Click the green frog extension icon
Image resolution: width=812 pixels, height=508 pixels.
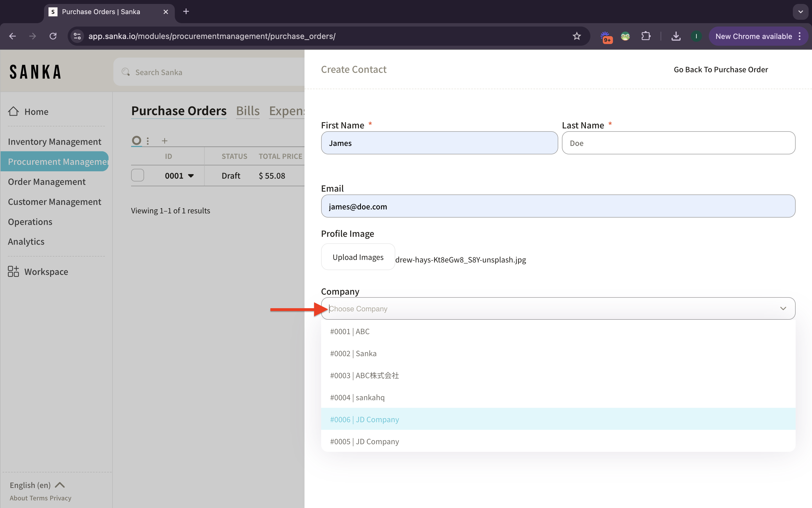625,36
